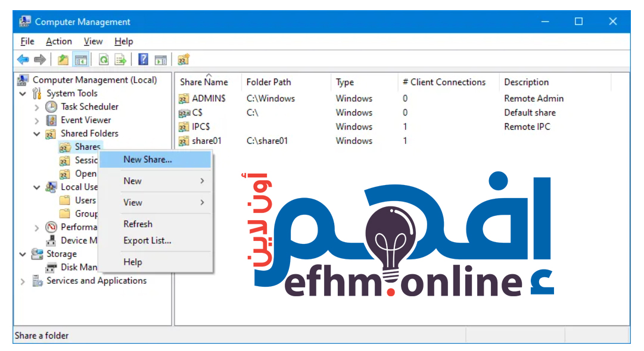Expand the Event Viewer node
The height and width of the screenshot is (351, 644).
(36, 121)
